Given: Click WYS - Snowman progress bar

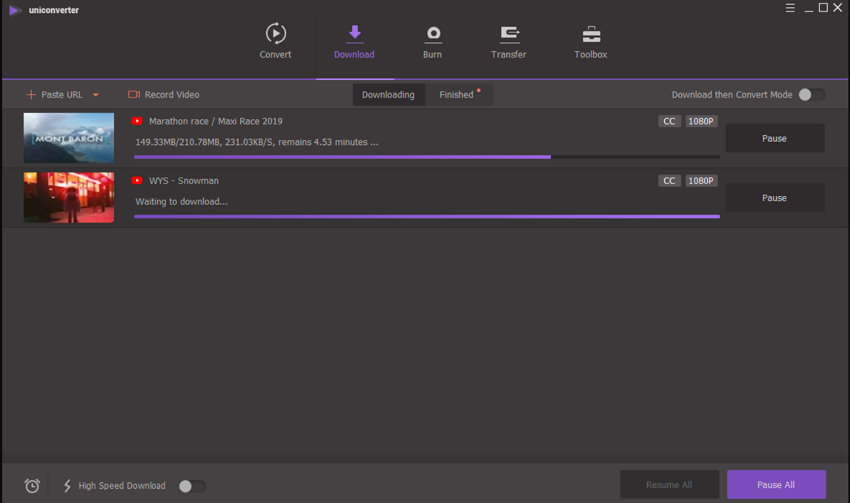Looking at the screenshot, I should [x=427, y=216].
